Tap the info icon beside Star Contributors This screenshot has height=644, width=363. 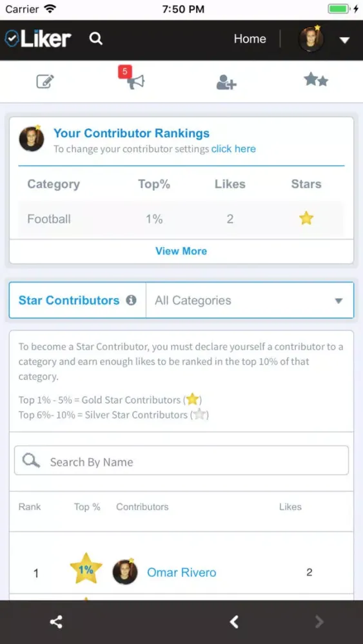click(131, 300)
